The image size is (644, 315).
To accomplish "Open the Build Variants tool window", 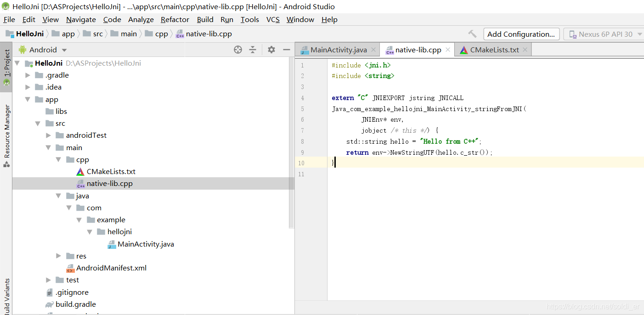I will [x=6, y=296].
